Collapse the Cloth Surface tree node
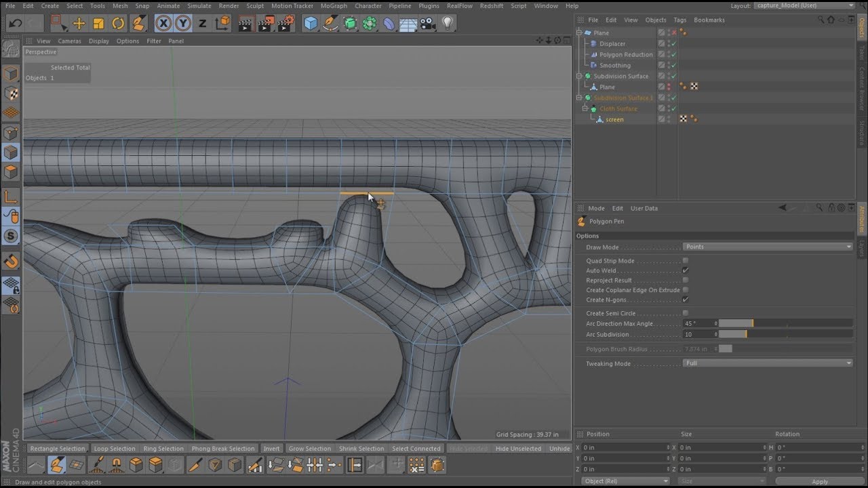Screen dimensions: 868x488 pyautogui.click(x=585, y=108)
